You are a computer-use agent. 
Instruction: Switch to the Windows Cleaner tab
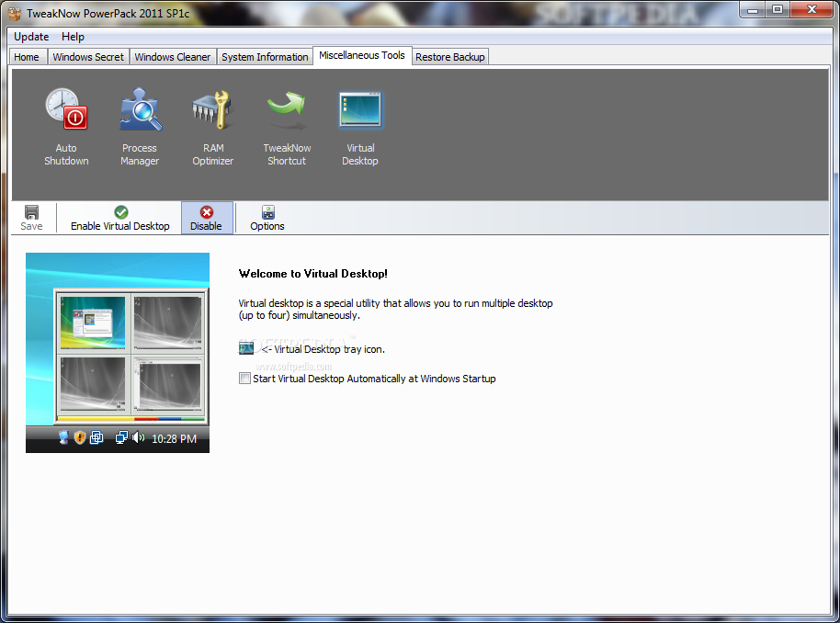click(x=173, y=57)
